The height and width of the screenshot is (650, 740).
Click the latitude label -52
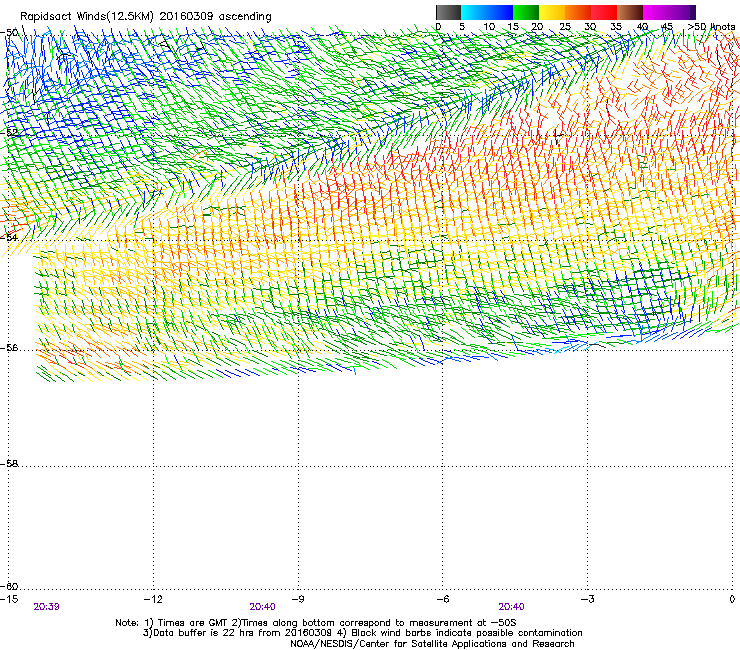[9, 133]
